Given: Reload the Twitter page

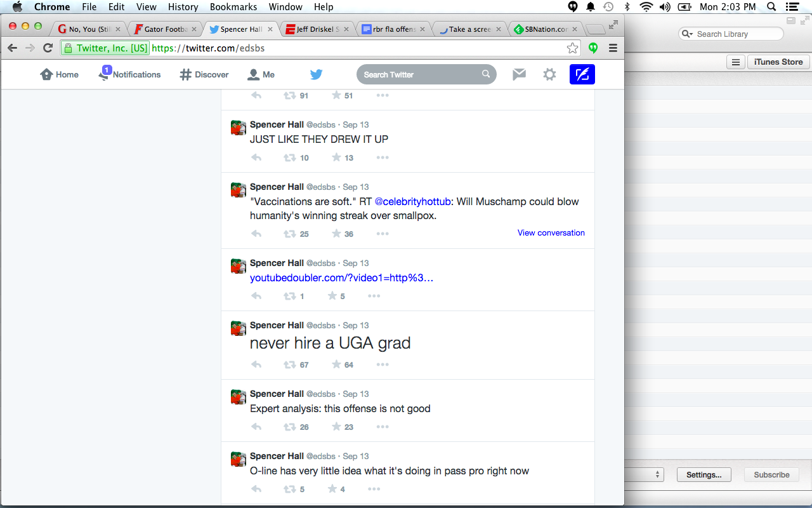Looking at the screenshot, I should tap(48, 48).
